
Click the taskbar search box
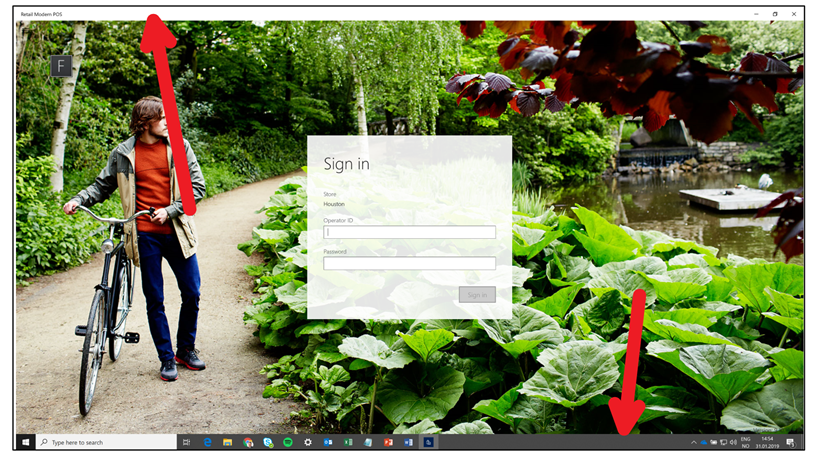[x=107, y=441]
